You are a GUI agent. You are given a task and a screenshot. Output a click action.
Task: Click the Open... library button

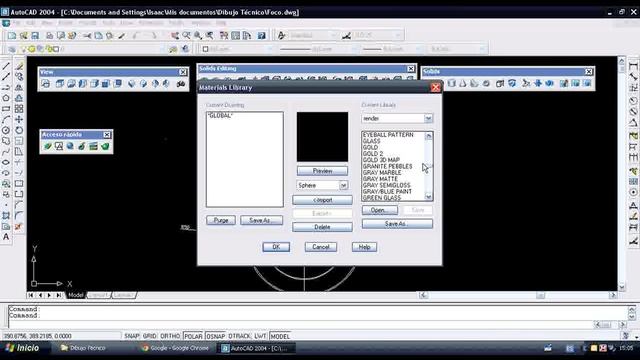380,210
